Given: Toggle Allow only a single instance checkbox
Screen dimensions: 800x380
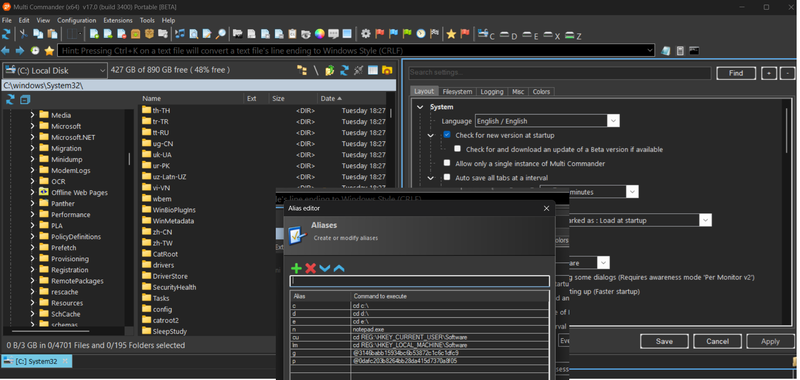Looking at the screenshot, I should tap(447, 163).
